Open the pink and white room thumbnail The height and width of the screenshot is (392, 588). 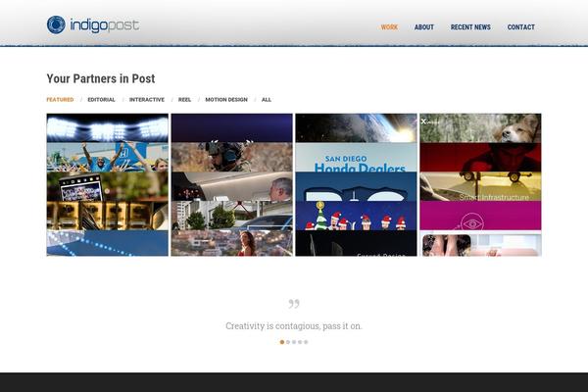click(480, 243)
